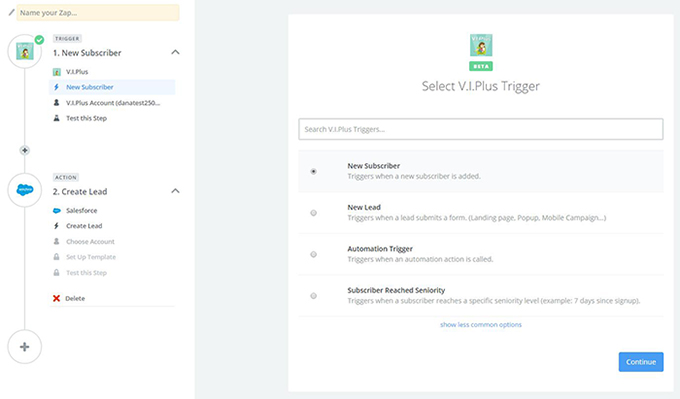Select the New Subscriber radio button
The width and height of the screenshot is (680, 399).
pos(314,171)
